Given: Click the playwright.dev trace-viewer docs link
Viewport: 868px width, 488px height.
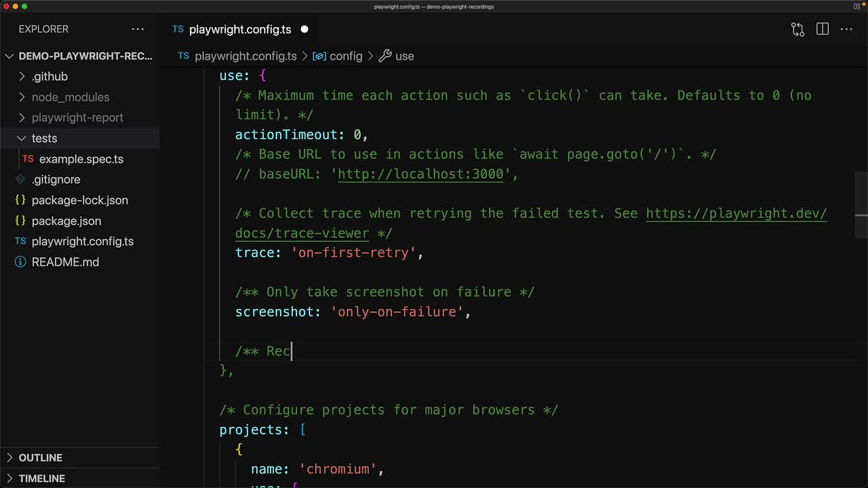Looking at the screenshot, I should [736, 213].
